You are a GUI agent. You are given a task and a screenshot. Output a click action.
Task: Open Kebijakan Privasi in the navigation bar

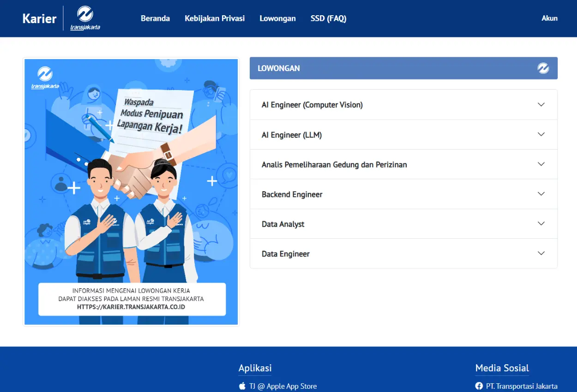click(x=215, y=18)
